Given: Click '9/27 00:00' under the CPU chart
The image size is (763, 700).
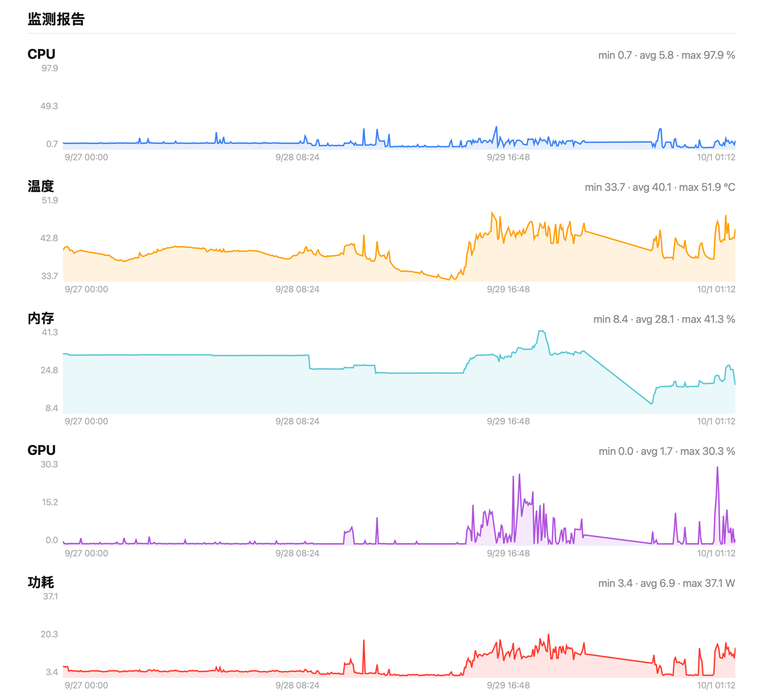Looking at the screenshot, I should tap(87, 158).
